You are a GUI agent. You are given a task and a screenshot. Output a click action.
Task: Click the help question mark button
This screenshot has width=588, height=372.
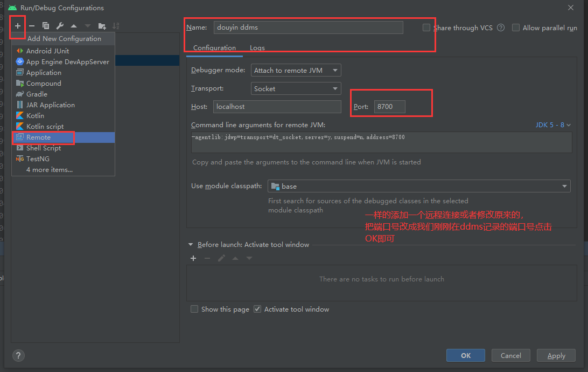pos(18,355)
